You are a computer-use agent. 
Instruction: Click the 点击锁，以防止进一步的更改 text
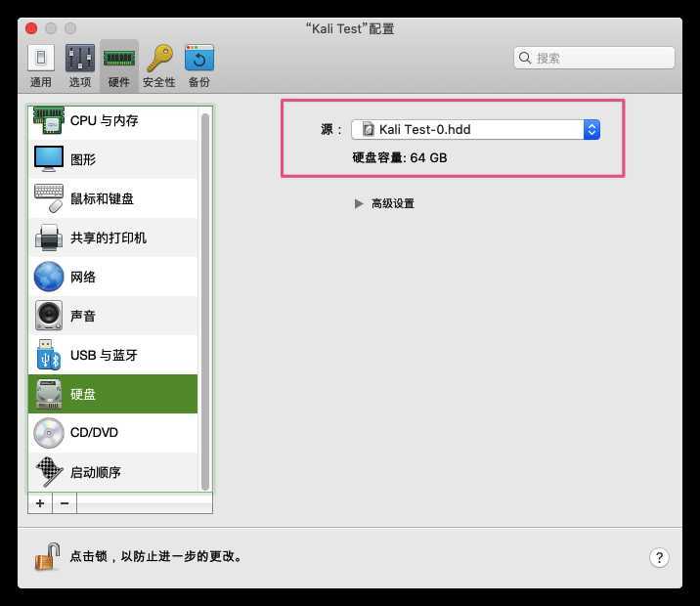pos(156,556)
